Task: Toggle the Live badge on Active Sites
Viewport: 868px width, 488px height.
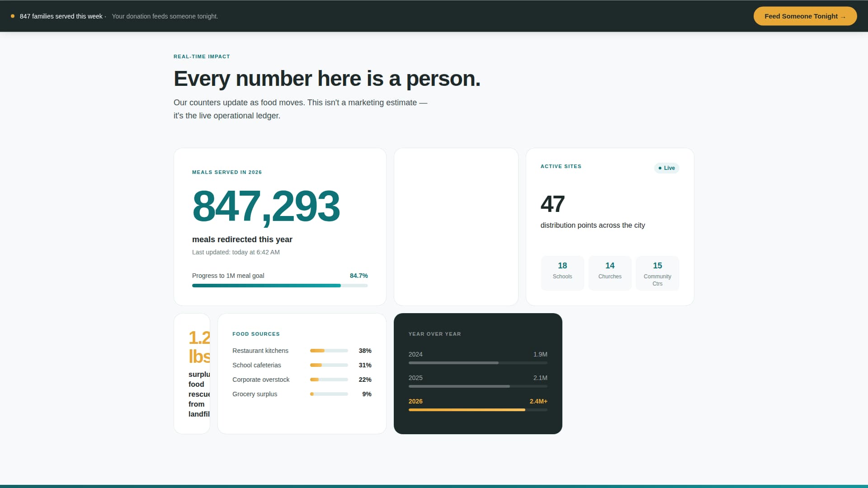Action: pyautogui.click(x=666, y=168)
